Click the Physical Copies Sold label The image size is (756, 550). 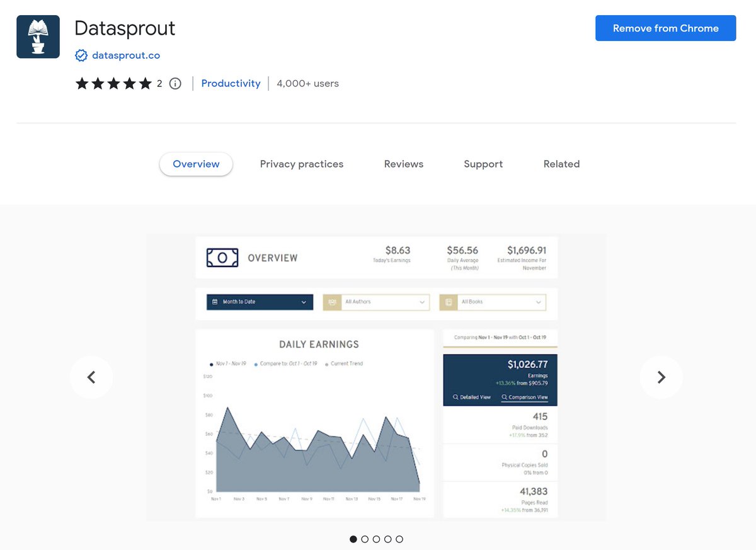[525, 465]
